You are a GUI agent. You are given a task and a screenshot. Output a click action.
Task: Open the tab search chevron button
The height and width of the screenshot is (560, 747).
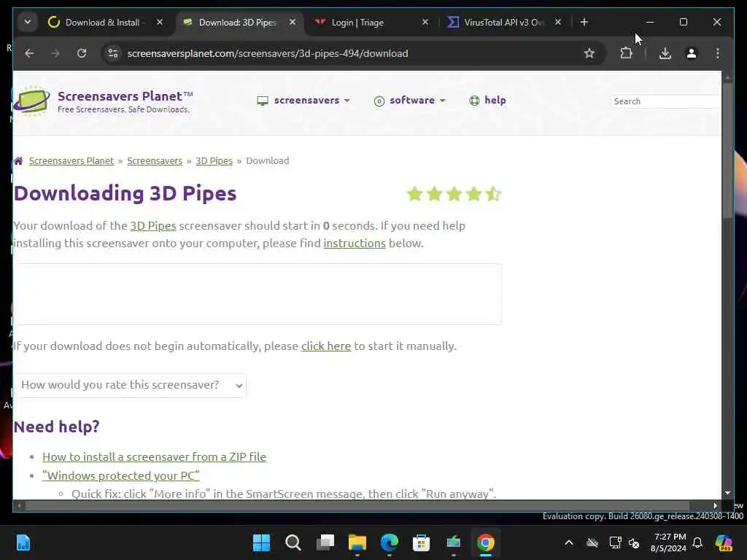(x=28, y=22)
